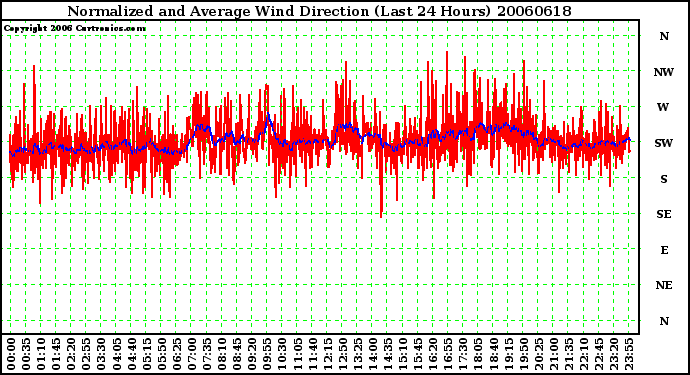Click the 02:20 time axis label
690x375 pixels.
(71, 354)
